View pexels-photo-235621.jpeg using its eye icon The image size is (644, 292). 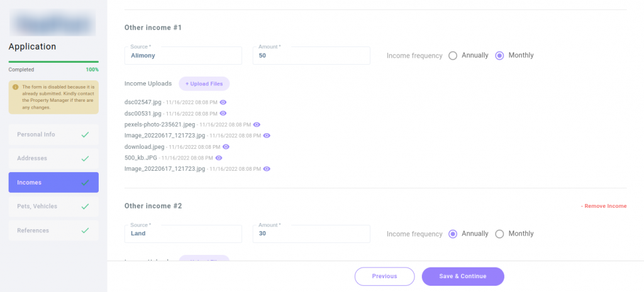pos(257,125)
